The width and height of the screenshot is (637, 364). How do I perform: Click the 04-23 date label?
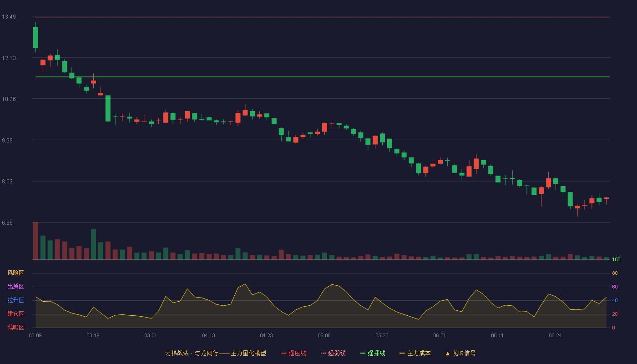point(266,335)
